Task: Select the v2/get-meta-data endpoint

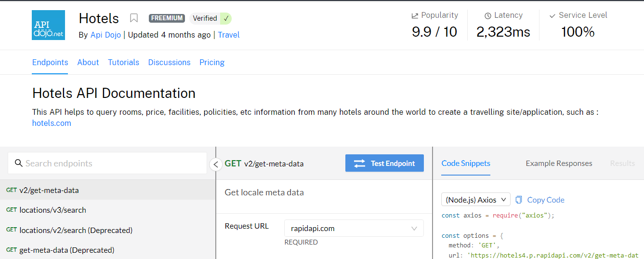Action: click(108, 190)
